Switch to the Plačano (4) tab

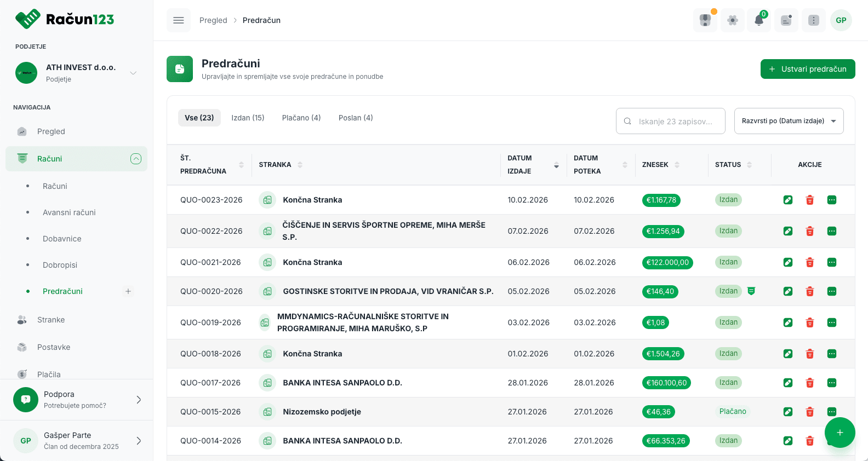tap(301, 118)
